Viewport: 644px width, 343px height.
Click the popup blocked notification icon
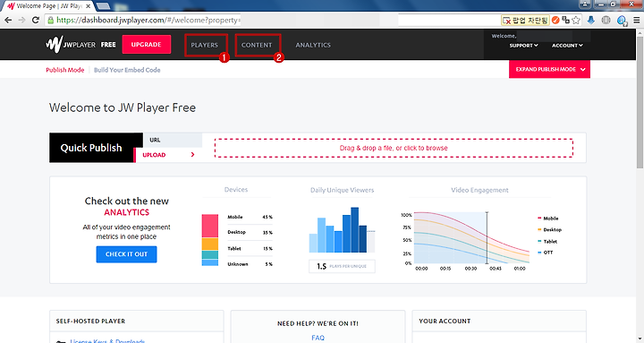525,21
